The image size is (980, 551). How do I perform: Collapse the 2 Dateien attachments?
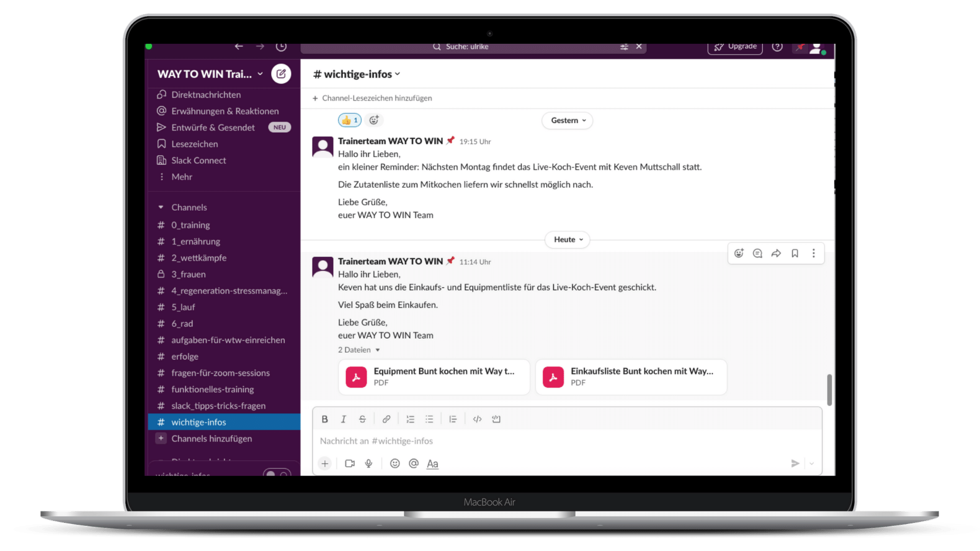pos(359,350)
